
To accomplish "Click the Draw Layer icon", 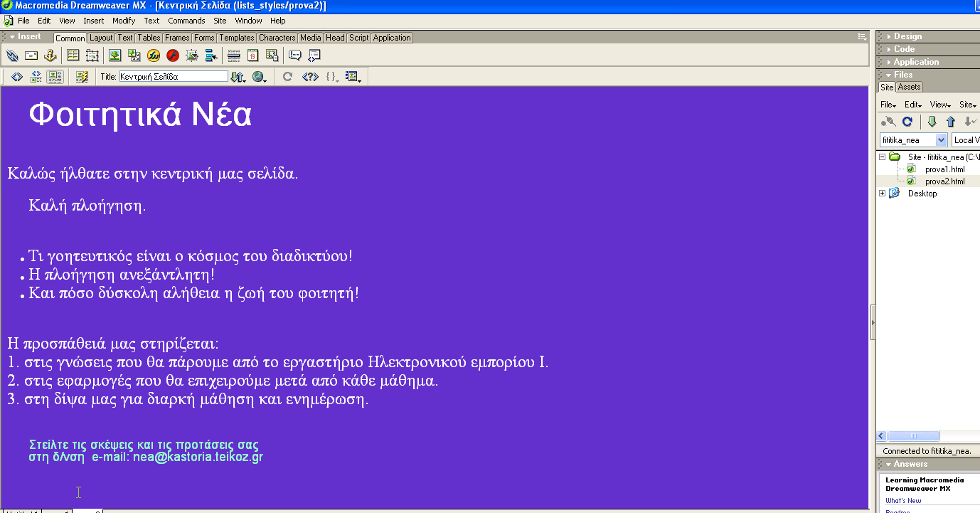I will (x=92, y=55).
